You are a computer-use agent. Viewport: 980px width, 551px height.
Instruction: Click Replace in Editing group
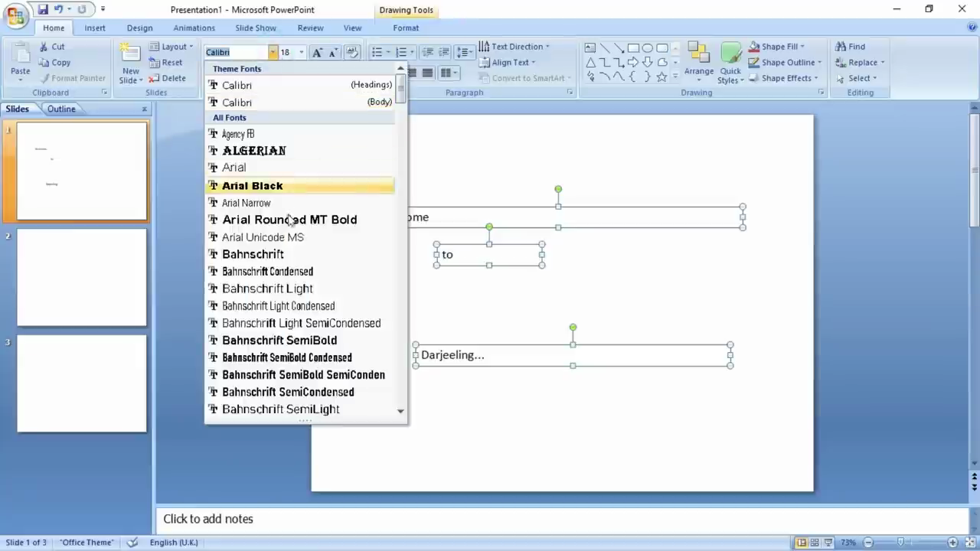tap(859, 63)
